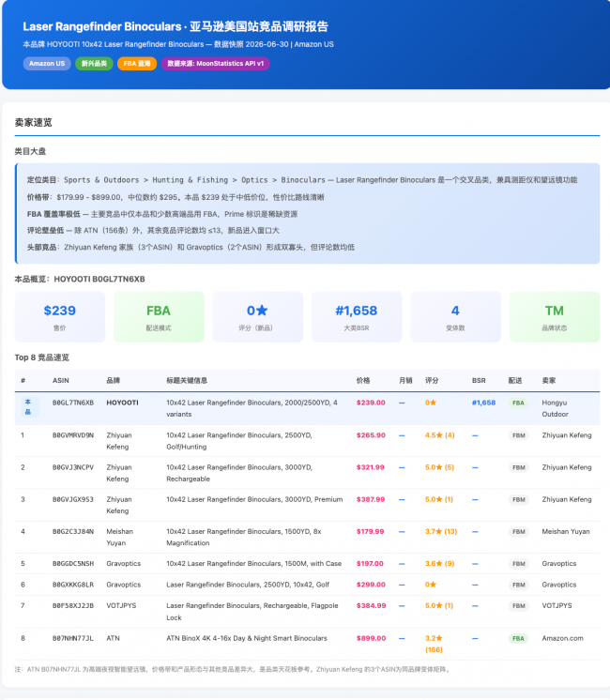The height and width of the screenshot is (700, 610).
Task: Select ASIN B0GVJ3NCPV
Action: click(73, 467)
